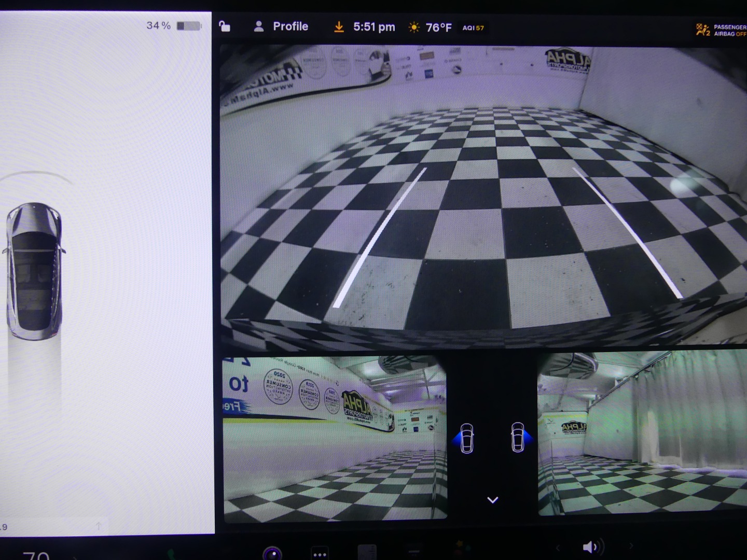
Task: Tap the software update download arrow
Action: click(339, 27)
